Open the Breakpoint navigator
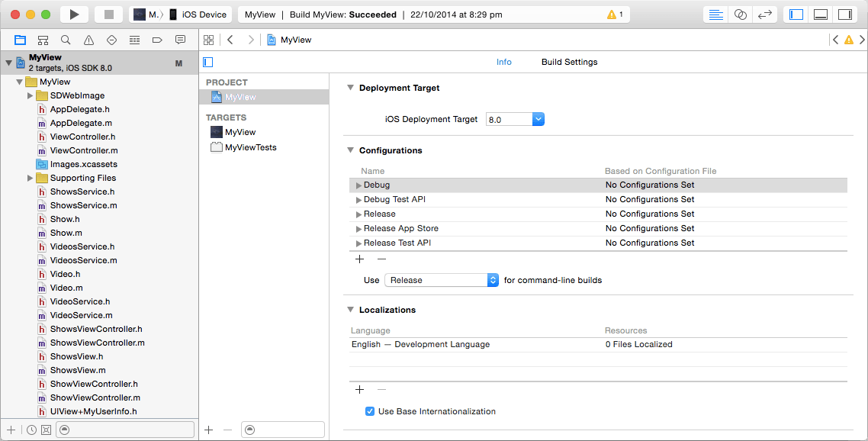868x441 pixels. 157,40
